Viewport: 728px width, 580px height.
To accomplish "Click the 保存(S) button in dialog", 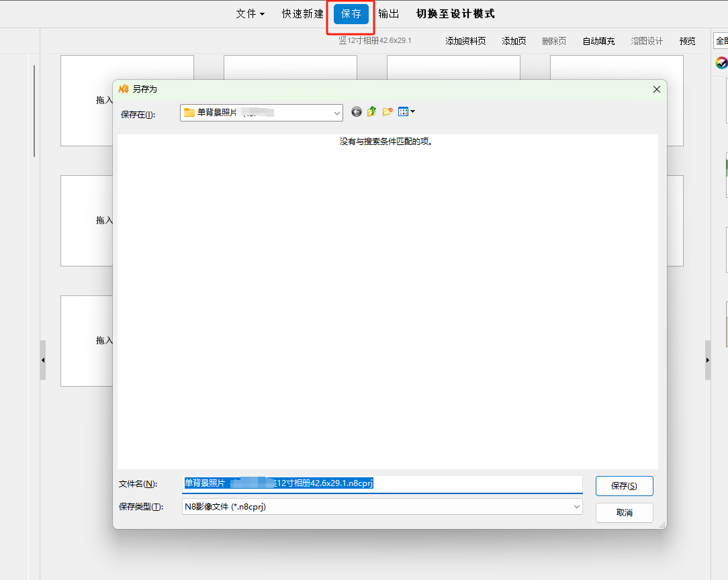I will coord(624,486).
